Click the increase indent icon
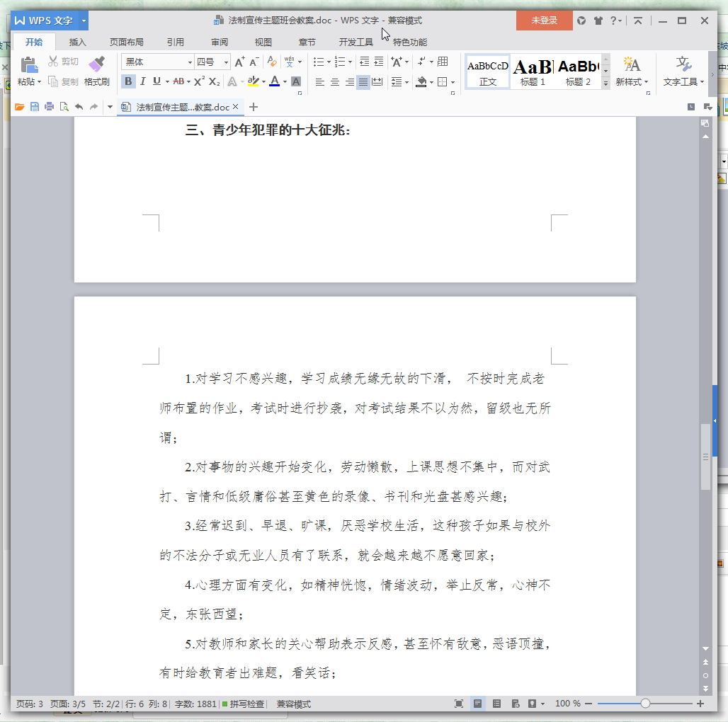Image resolution: width=728 pixels, height=722 pixels. point(379,62)
